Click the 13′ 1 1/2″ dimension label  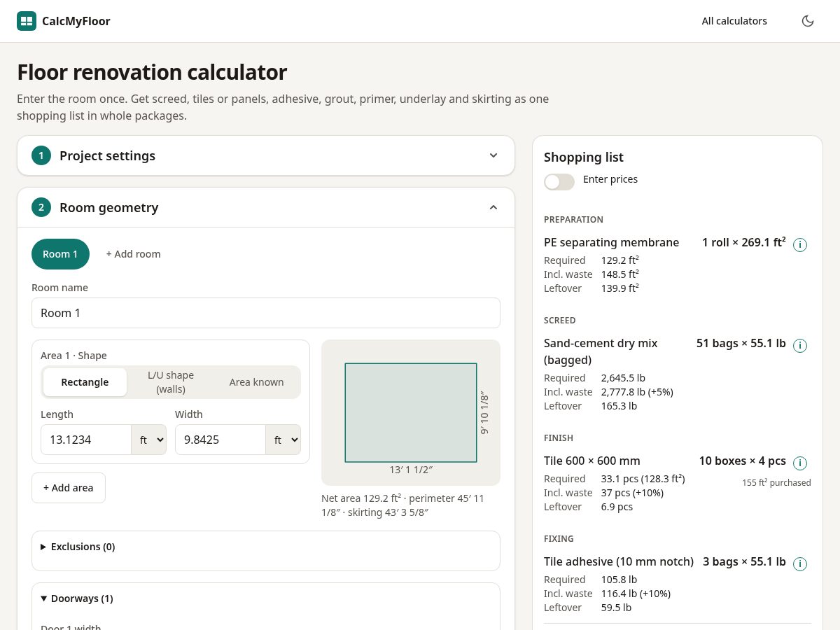pyautogui.click(x=411, y=470)
